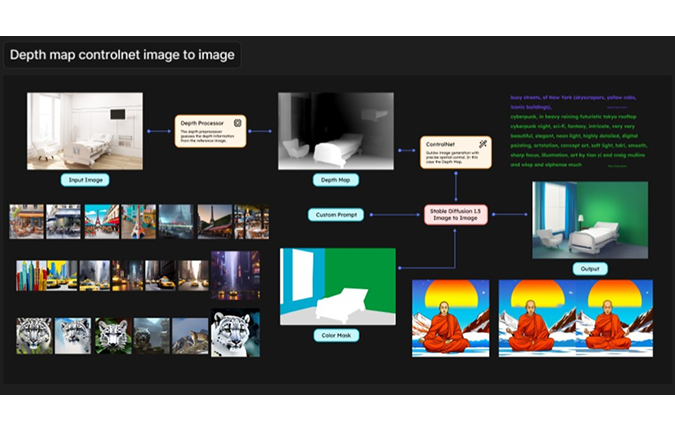
Task: Select the snow leopard in green foliage thumbnail
Action: click(x=113, y=336)
